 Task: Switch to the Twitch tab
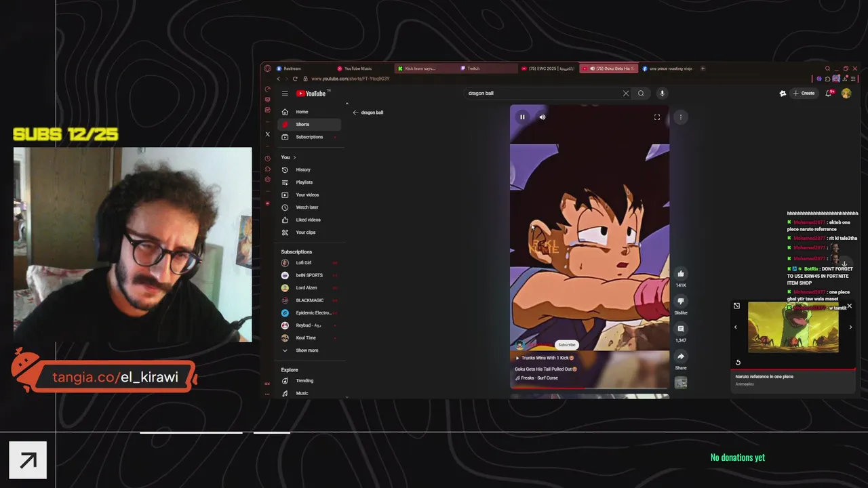coord(488,68)
